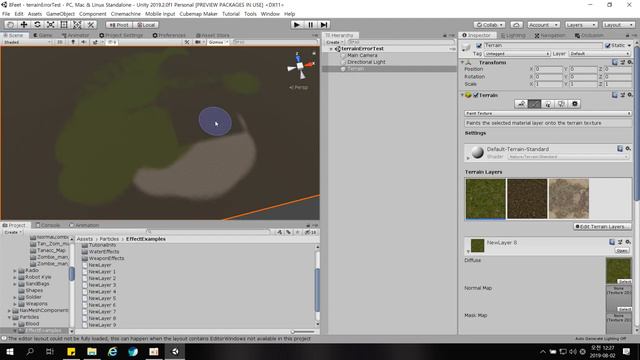Open Terrain component preset icon
The height and width of the screenshot is (360, 640).
tap(622, 95)
